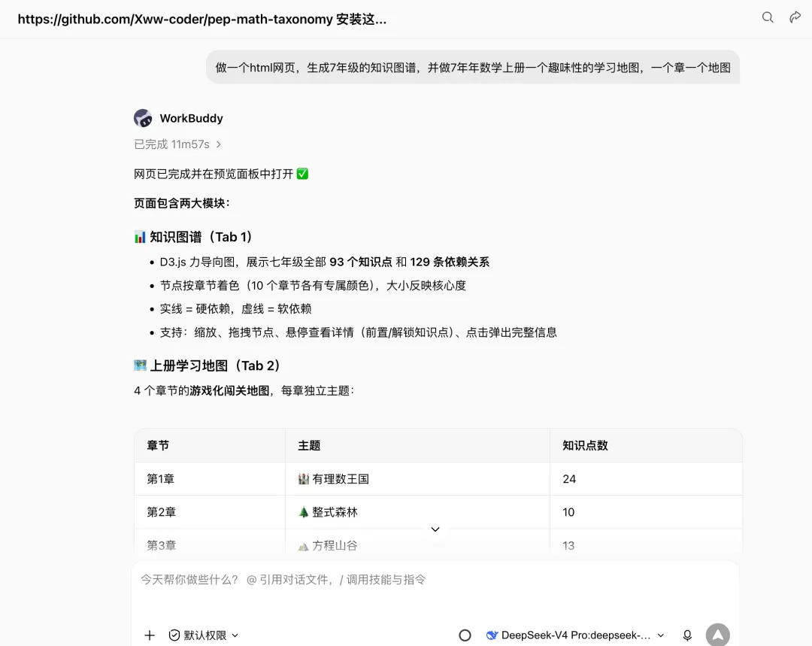Image resolution: width=812 pixels, height=646 pixels.
Task: Click the tree emoji in 整式森林 row
Action: click(304, 512)
